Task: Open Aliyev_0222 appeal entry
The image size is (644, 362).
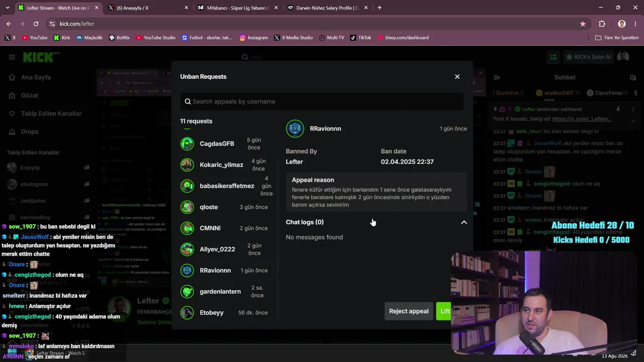Action: point(227,249)
